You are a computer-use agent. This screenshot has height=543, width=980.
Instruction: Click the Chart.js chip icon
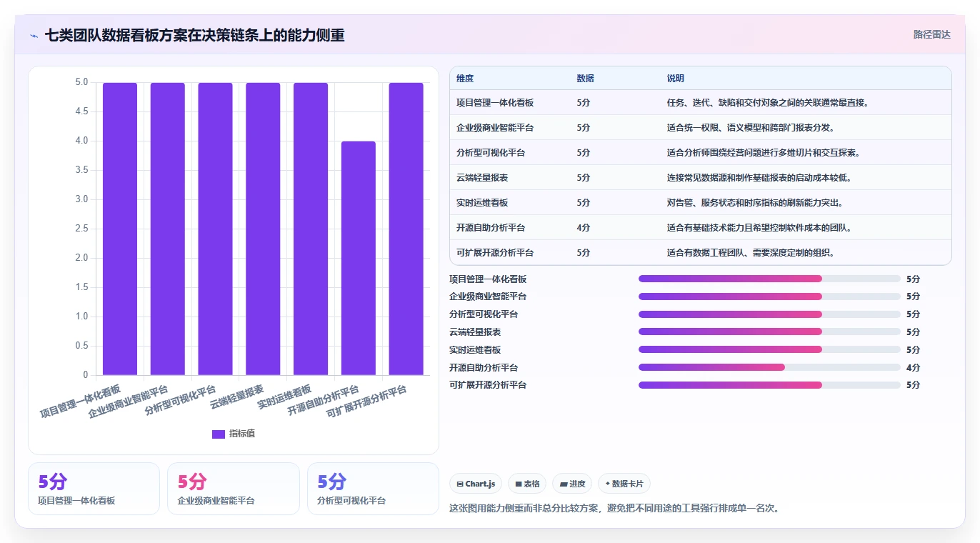[460, 484]
